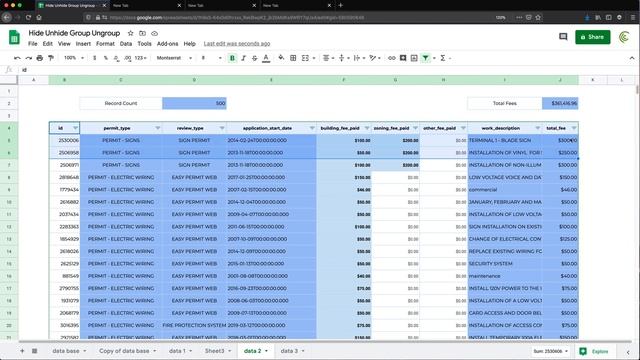
Task: Open the Sum summary dropdown
Action: tap(551, 351)
